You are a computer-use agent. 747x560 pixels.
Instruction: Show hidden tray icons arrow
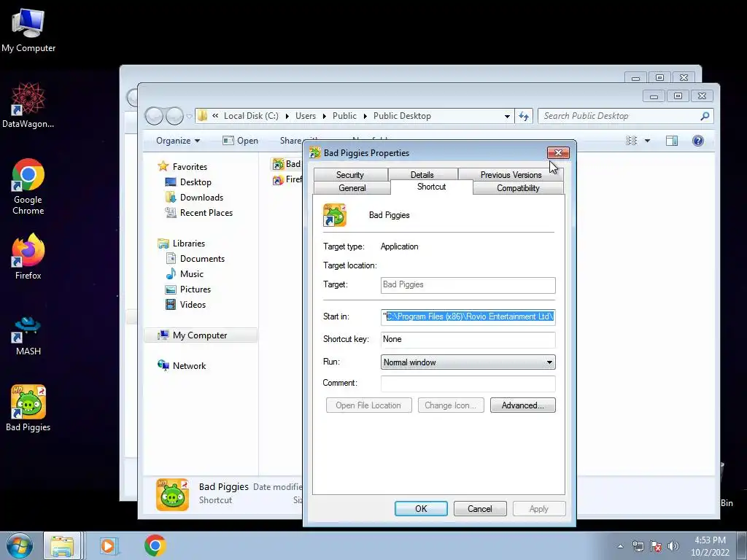(620, 546)
